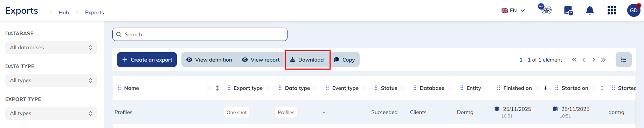This screenshot has height=128, width=644.
Task: Remove the Started on column with its X
Action: coord(593,88)
